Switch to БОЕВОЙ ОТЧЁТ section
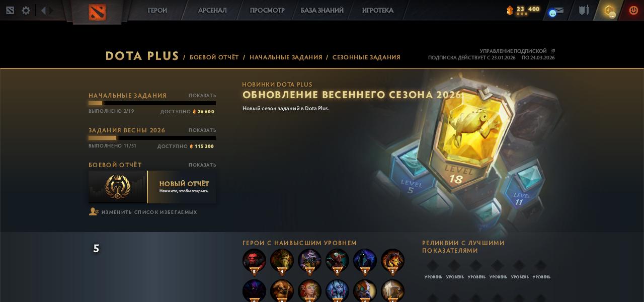The image size is (644, 302). tap(214, 57)
